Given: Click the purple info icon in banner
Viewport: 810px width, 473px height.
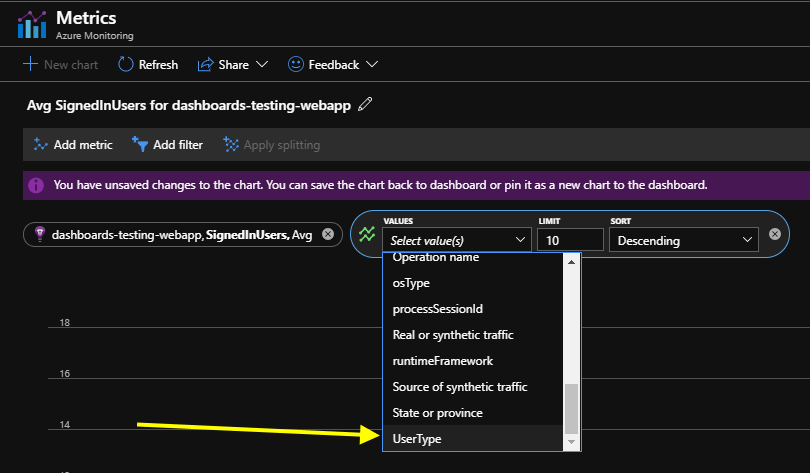Looking at the screenshot, I should 36,185.
